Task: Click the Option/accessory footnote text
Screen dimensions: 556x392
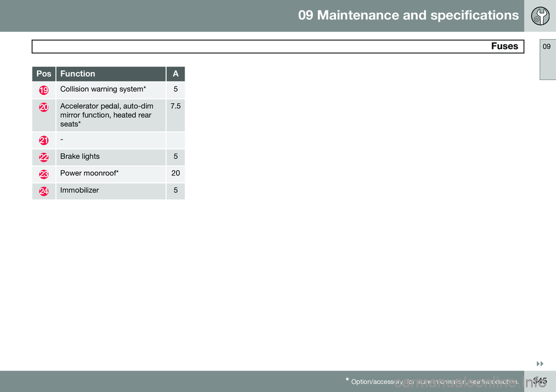Action: (432, 382)
